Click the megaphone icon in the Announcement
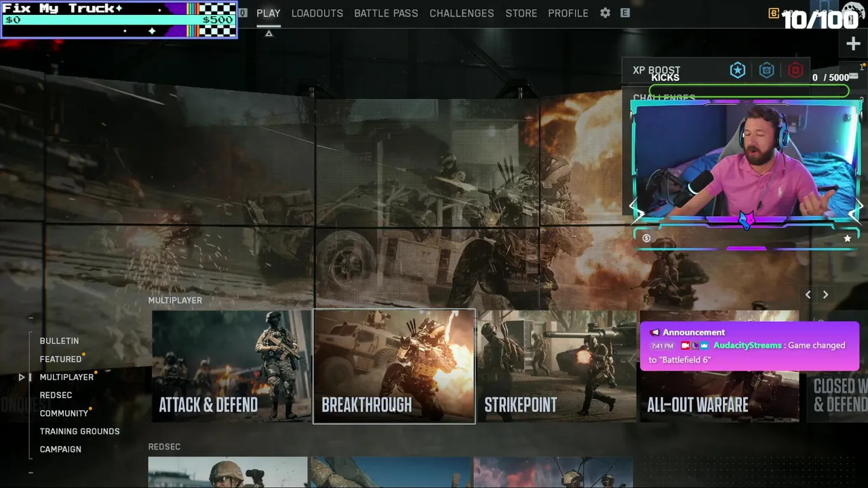 (654, 332)
